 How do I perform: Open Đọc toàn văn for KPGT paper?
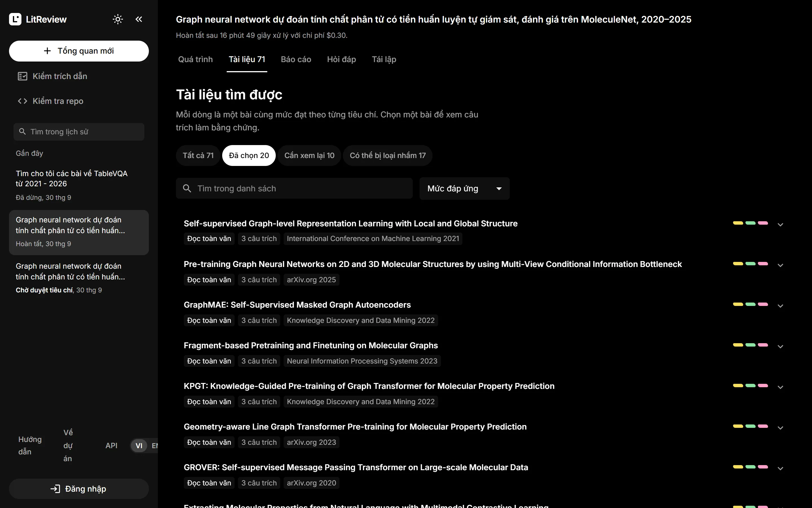(209, 402)
